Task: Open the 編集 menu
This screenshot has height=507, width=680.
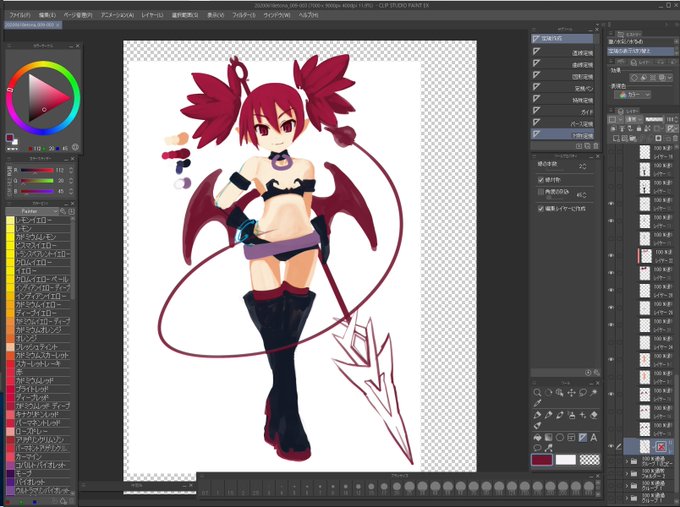Action: click(47, 15)
